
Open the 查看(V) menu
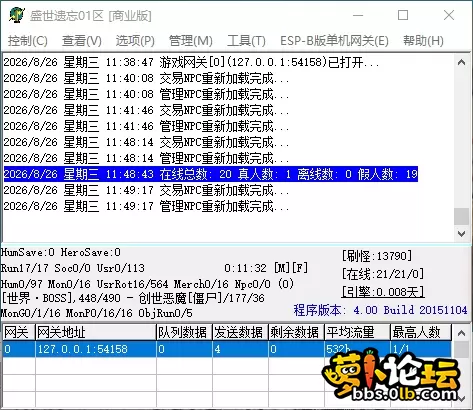[x=82, y=41]
